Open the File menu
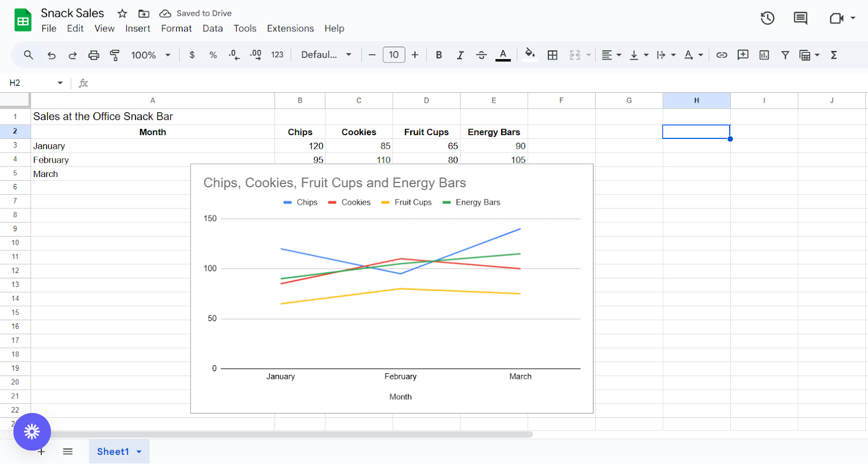The image size is (868, 464). click(49, 28)
